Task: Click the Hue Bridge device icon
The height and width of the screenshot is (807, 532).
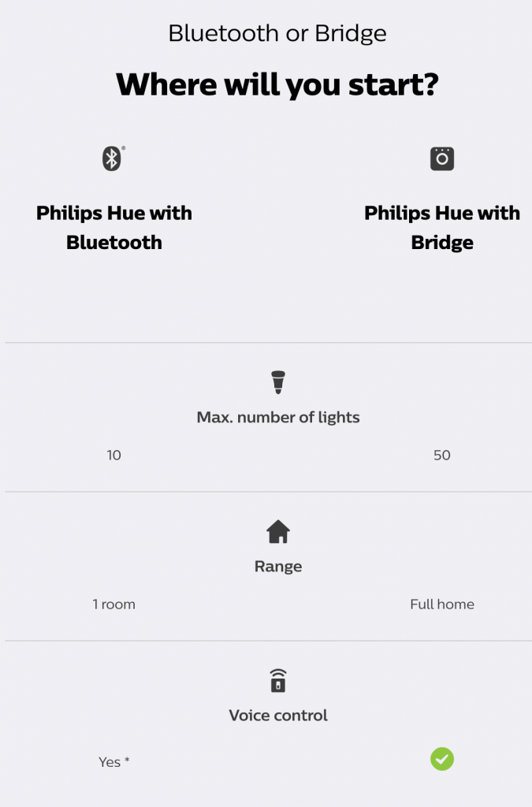Action: (x=442, y=158)
